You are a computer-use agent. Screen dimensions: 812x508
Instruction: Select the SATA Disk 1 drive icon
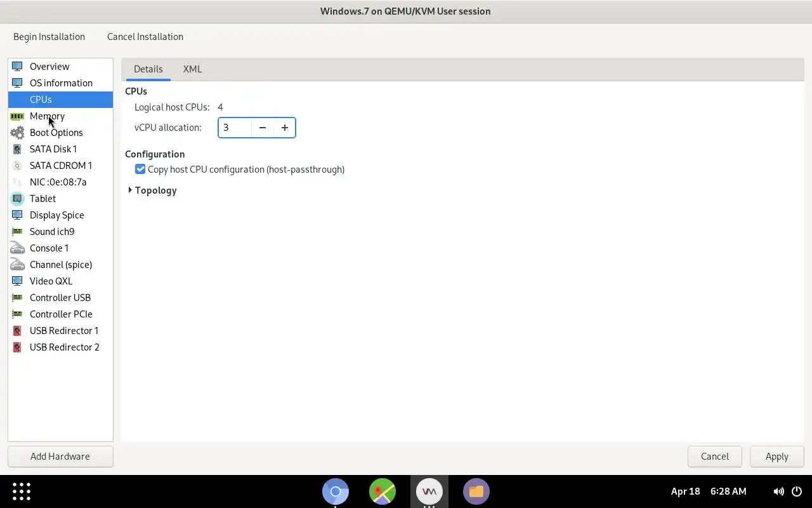pyautogui.click(x=17, y=149)
